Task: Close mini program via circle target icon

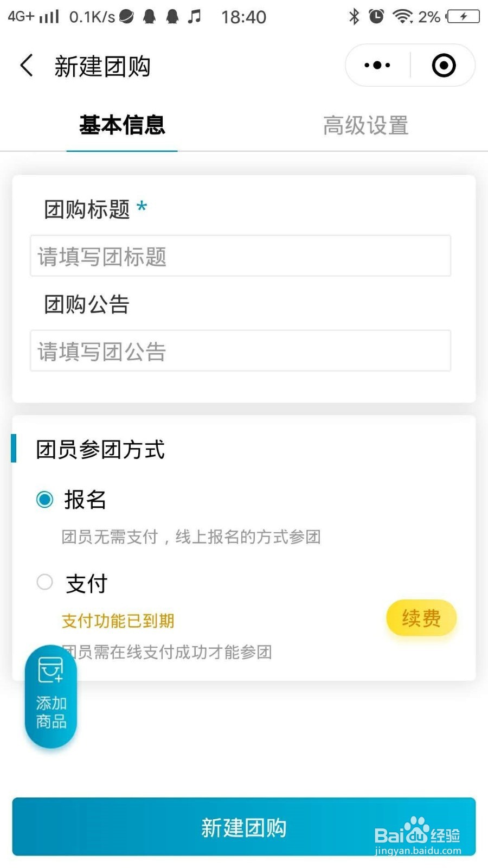Action: click(x=444, y=66)
